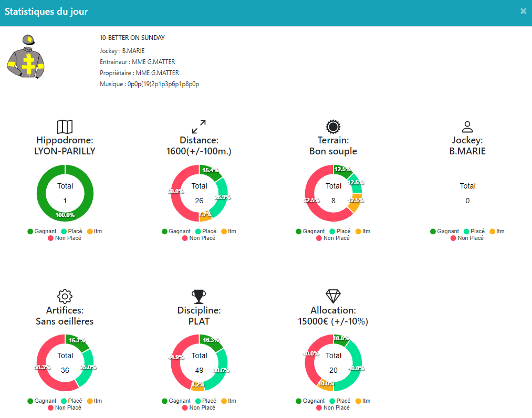The height and width of the screenshot is (418, 532).
Task: Toggle Gagnant legend in Hippodrome chart
Action: [41, 231]
